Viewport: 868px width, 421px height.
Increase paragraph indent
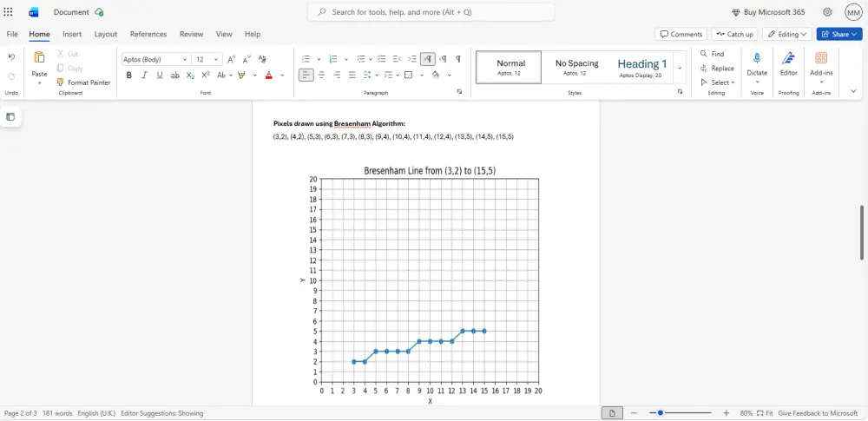(x=412, y=59)
